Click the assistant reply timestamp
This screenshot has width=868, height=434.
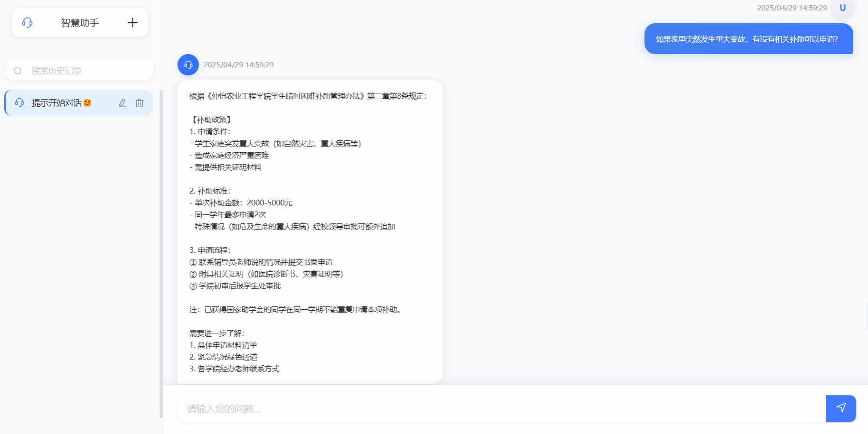[238, 65]
